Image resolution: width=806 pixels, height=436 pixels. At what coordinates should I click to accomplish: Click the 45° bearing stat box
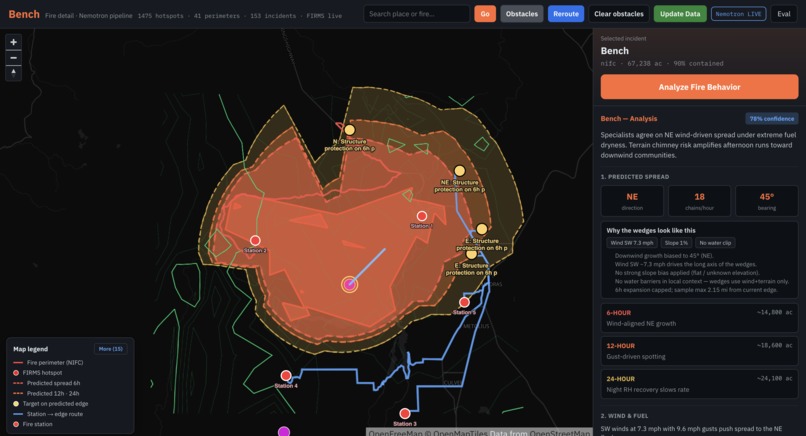766,201
